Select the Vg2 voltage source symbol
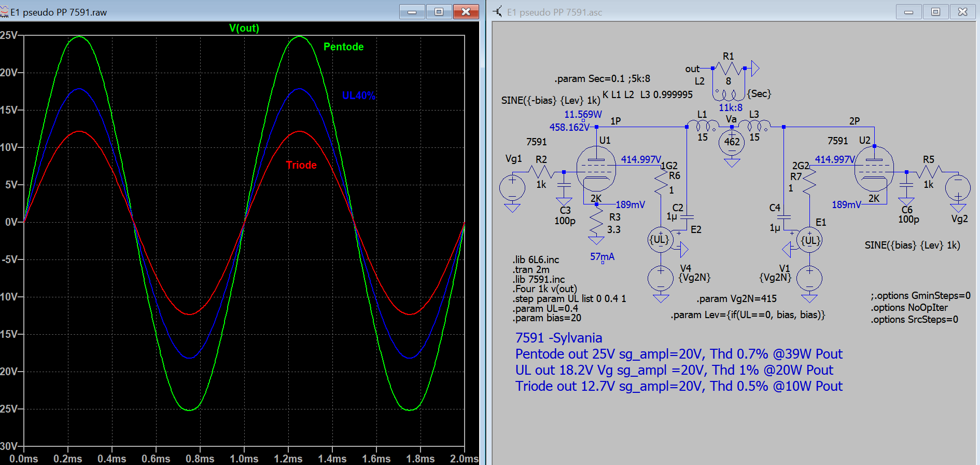The height and width of the screenshot is (465, 980). (958, 188)
